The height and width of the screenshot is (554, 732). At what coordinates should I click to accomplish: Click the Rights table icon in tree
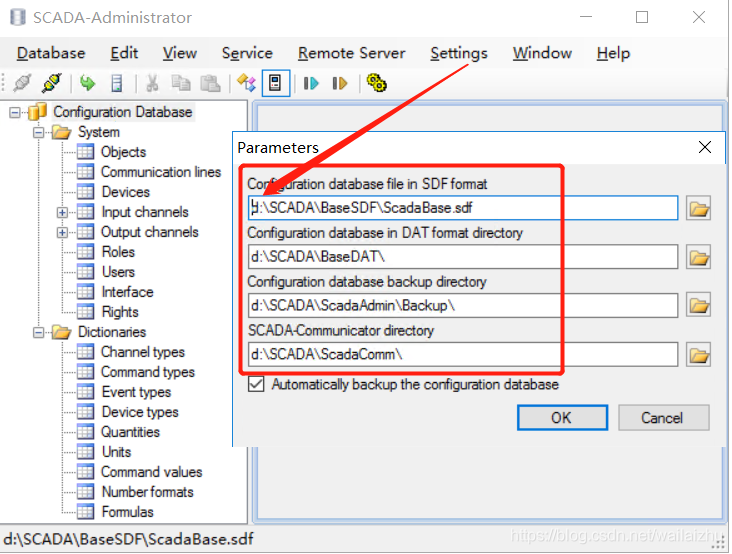point(85,312)
